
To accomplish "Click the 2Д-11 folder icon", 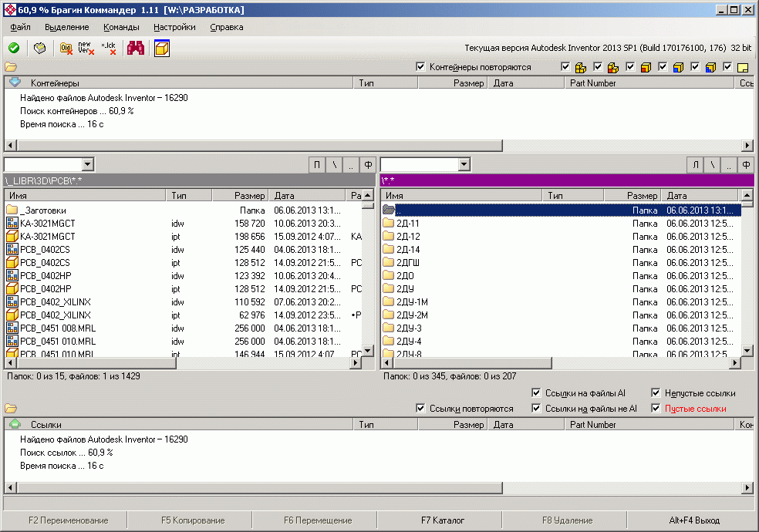I will [388, 223].
